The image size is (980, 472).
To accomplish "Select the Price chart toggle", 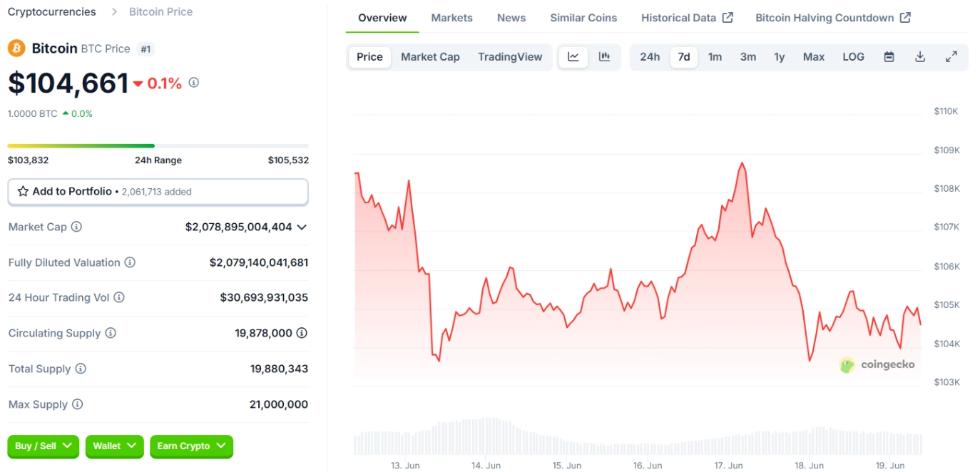I will click(x=369, y=57).
